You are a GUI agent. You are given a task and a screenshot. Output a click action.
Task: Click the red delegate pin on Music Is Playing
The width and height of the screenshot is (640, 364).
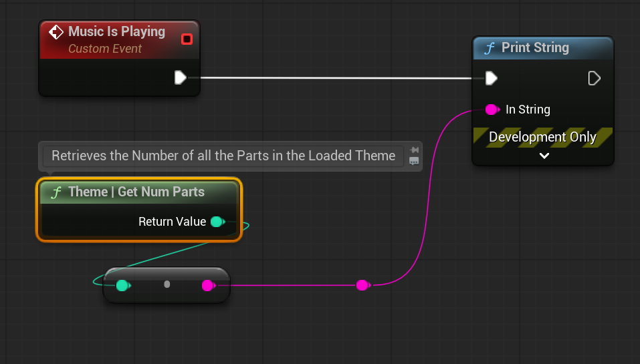tap(187, 39)
